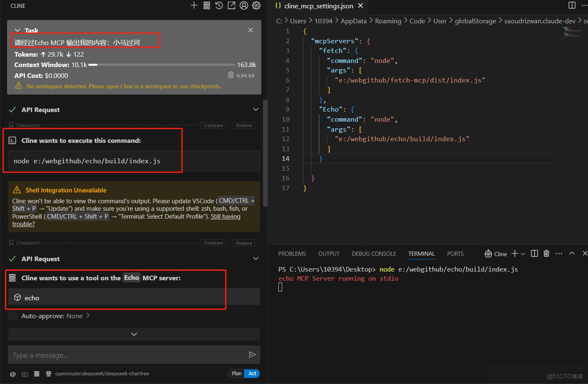Open the new terminal launch profile dropdown arrow
588x384 pixels.
click(523, 254)
